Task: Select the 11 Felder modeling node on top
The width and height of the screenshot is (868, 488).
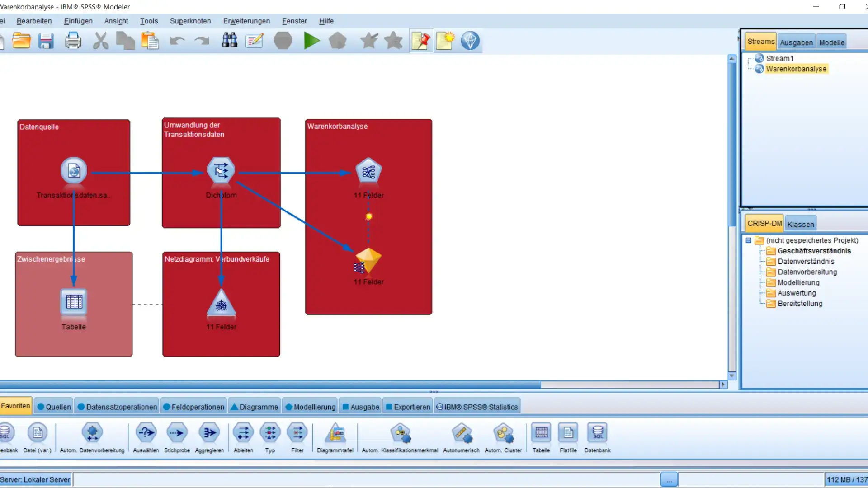Action: click(x=368, y=171)
